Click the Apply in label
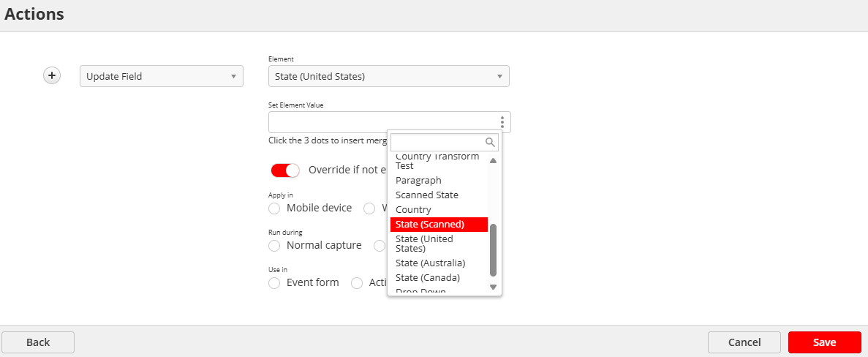This screenshot has width=868, height=357. [x=281, y=195]
